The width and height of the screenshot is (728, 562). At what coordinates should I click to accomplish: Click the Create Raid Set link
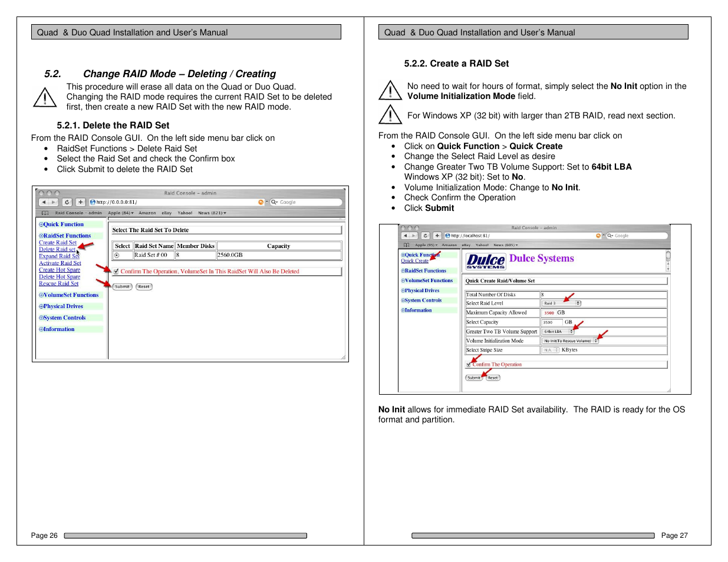point(58,243)
